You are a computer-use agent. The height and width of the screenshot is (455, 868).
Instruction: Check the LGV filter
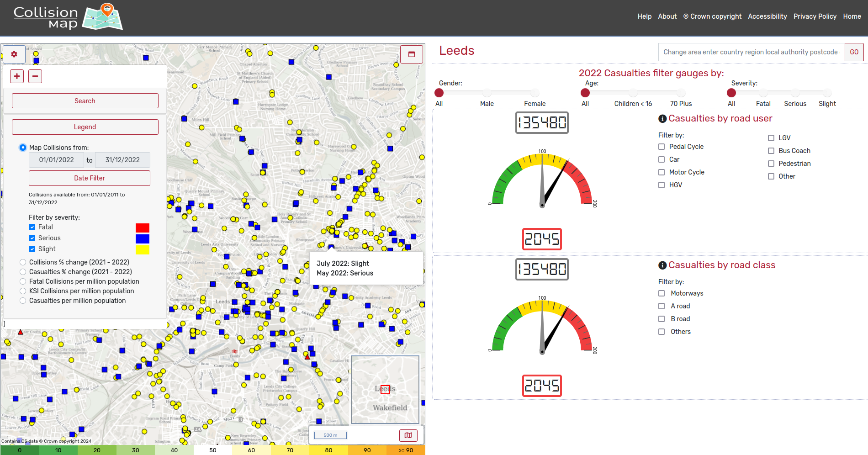(x=771, y=138)
